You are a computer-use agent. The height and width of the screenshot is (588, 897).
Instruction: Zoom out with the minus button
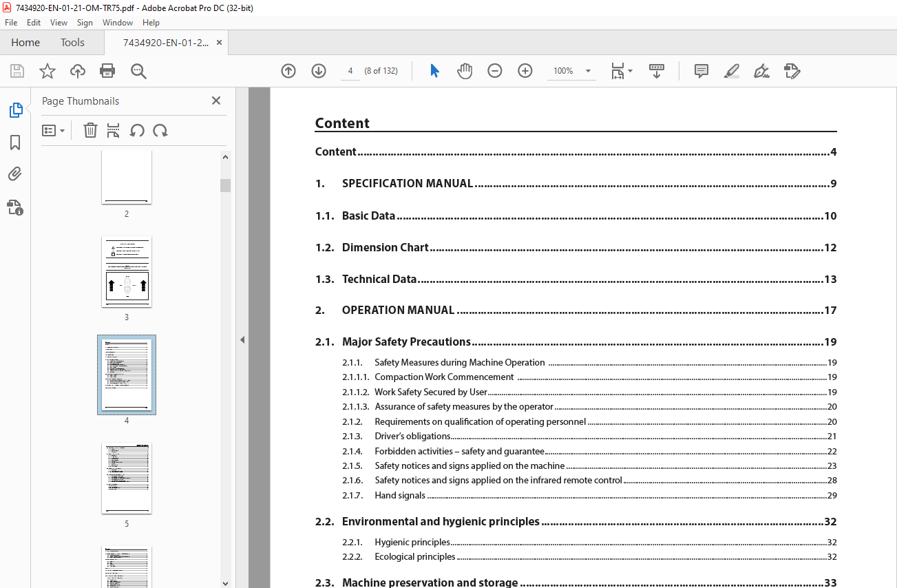point(495,71)
